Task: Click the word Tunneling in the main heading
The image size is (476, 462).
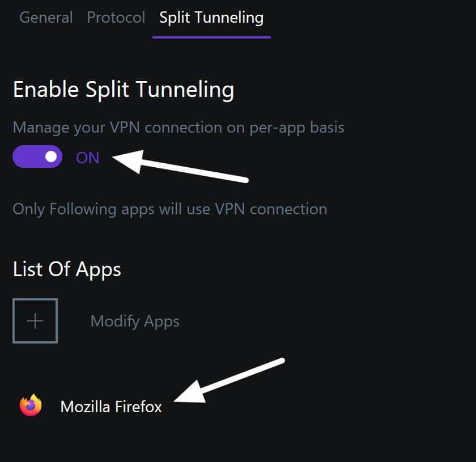Action: point(185,90)
